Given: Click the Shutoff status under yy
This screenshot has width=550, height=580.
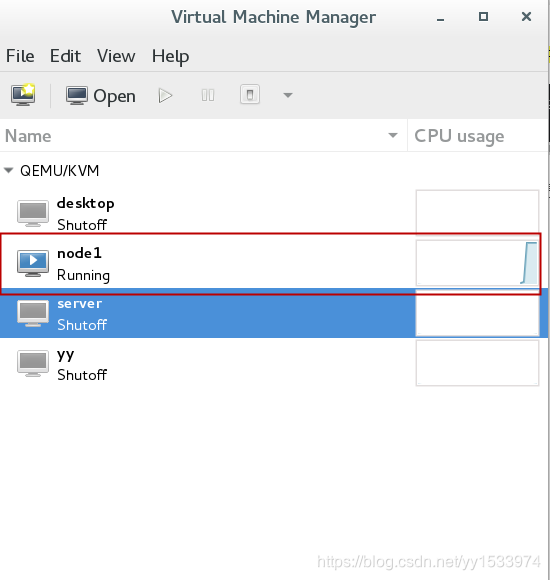Looking at the screenshot, I should coord(82,375).
